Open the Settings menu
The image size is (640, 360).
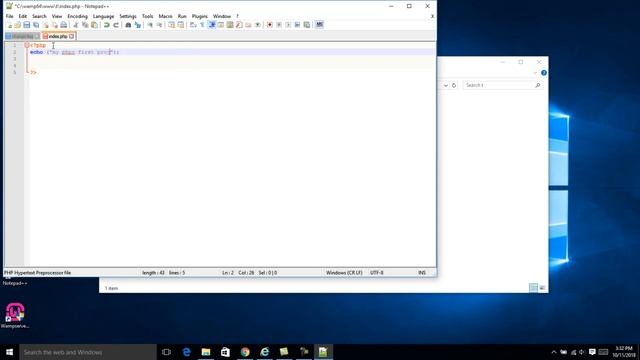(x=128, y=16)
